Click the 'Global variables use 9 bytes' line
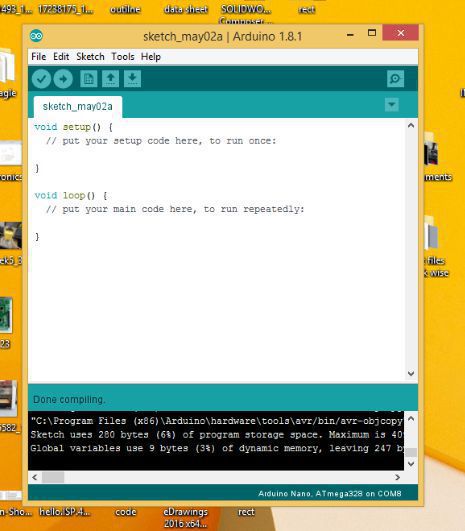 [217, 448]
